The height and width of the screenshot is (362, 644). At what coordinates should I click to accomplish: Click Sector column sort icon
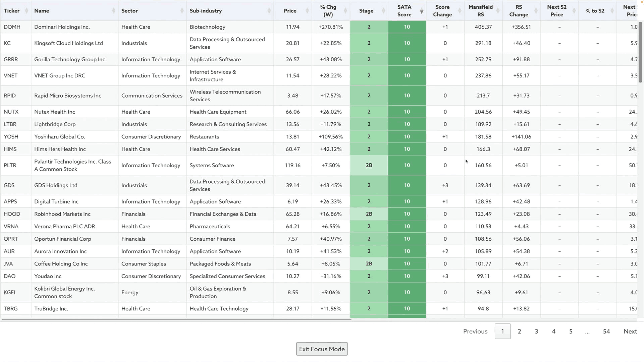(x=182, y=11)
